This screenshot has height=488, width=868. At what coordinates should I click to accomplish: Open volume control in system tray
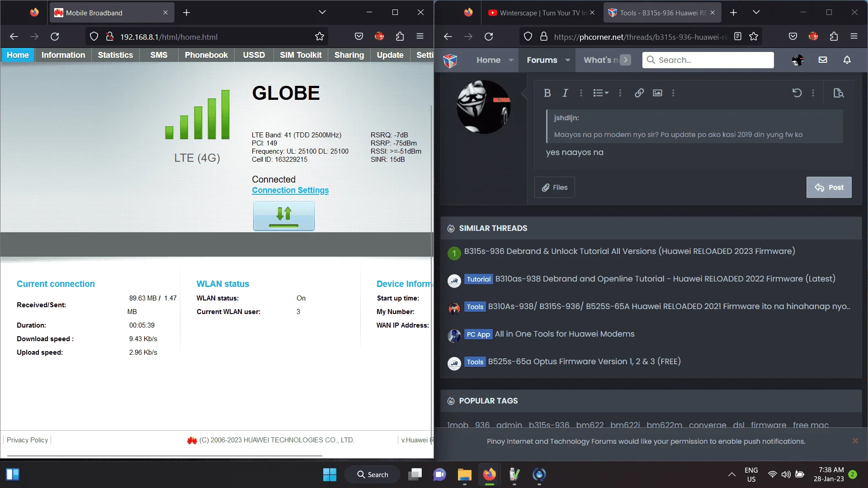[786, 474]
